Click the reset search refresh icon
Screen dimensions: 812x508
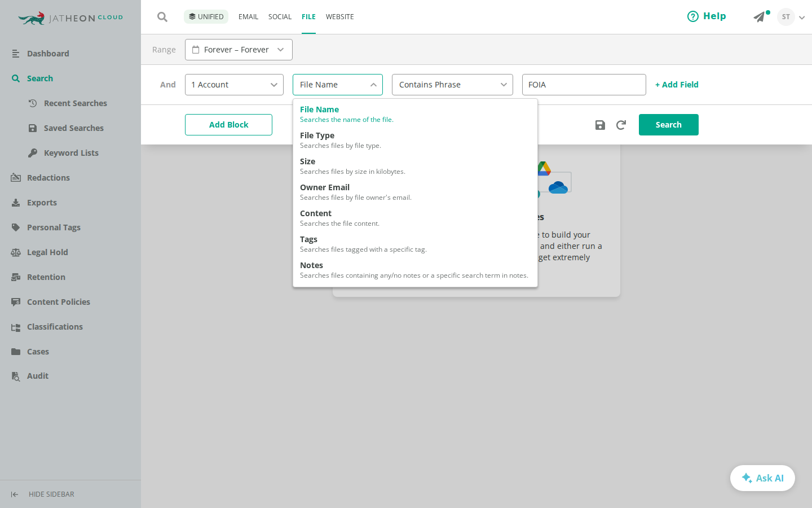point(621,125)
